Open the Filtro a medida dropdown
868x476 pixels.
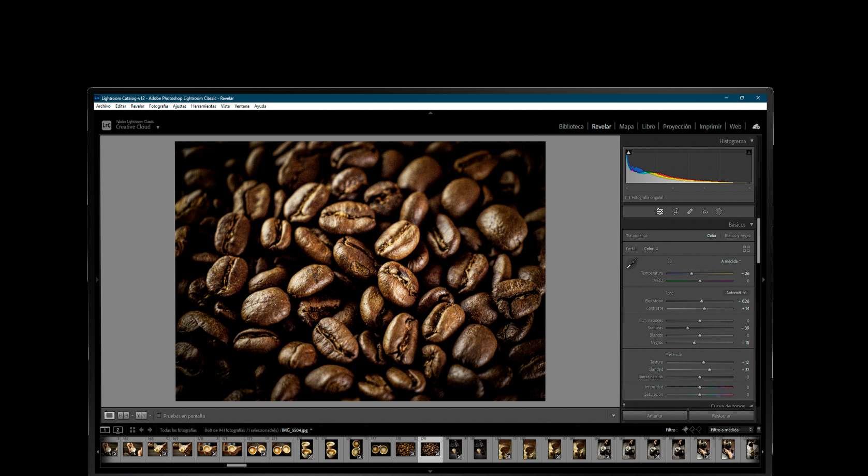[731, 430]
